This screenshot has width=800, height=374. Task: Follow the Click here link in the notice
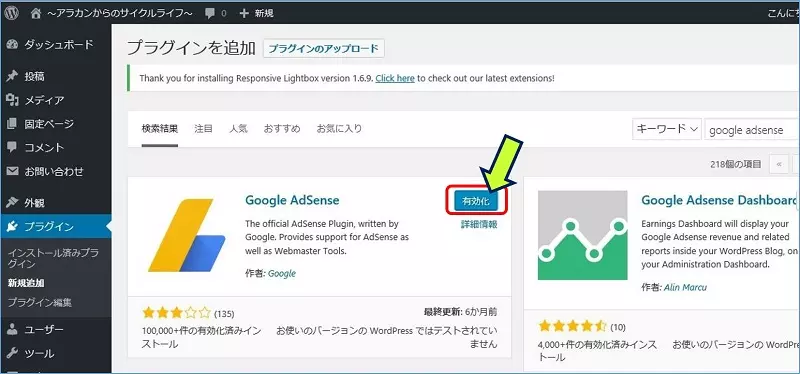pyautogui.click(x=395, y=79)
